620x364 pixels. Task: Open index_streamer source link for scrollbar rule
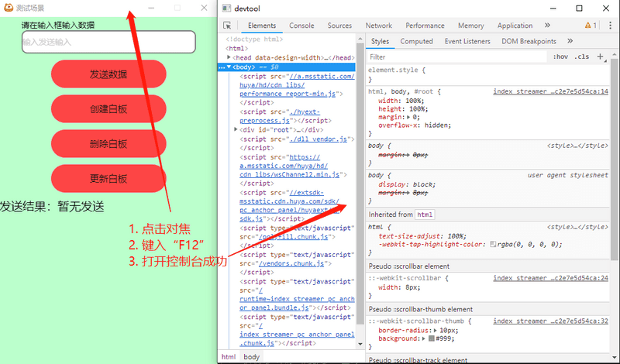pos(550,278)
